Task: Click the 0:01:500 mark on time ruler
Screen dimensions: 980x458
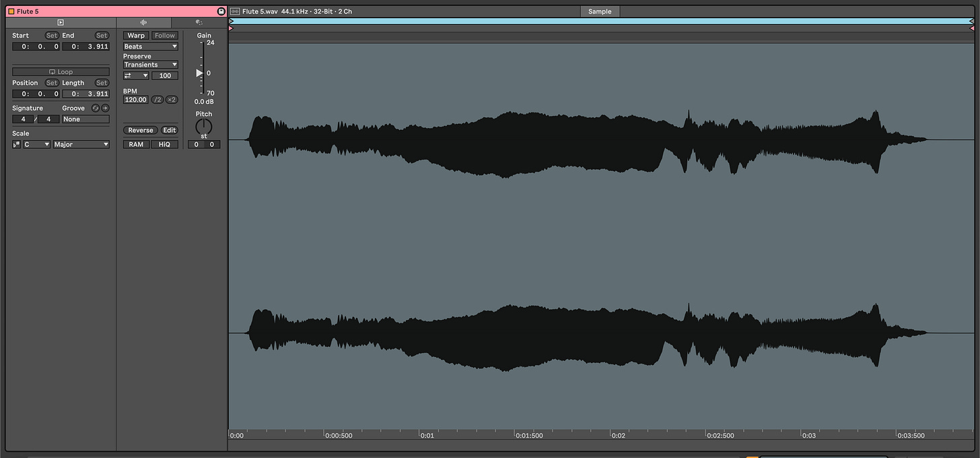Action: pyautogui.click(x=529, y=435)
